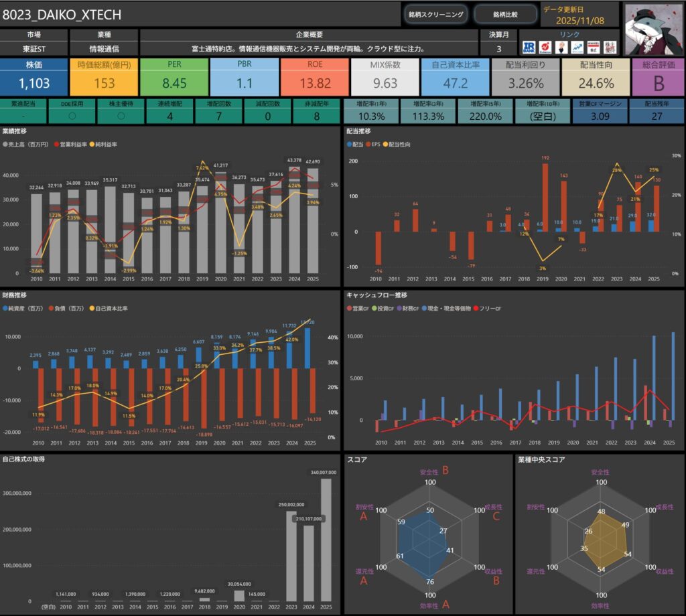Select the PER 8.45 metric card
The image size is (686, 616).
[174, 76]
